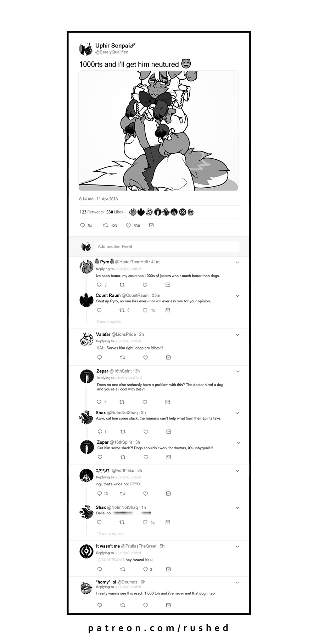Open @HotterThanHell profile handle

click(131, 262)
